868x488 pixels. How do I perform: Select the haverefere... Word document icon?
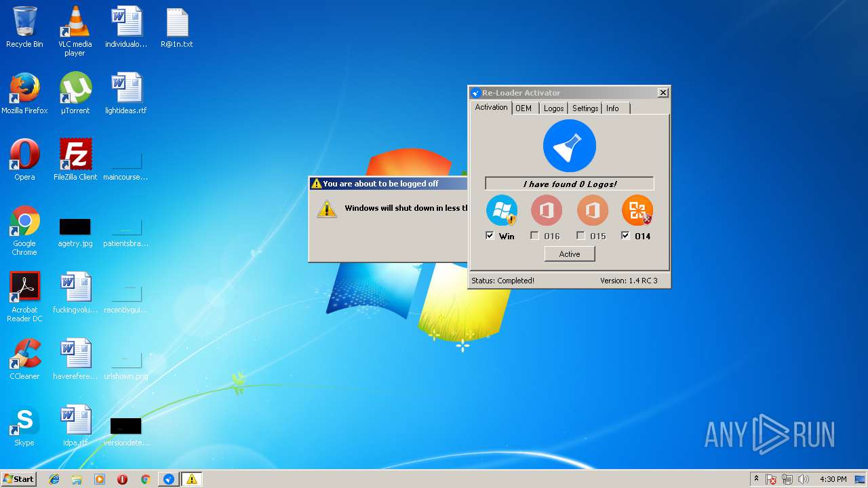click(x=75, y=359)
